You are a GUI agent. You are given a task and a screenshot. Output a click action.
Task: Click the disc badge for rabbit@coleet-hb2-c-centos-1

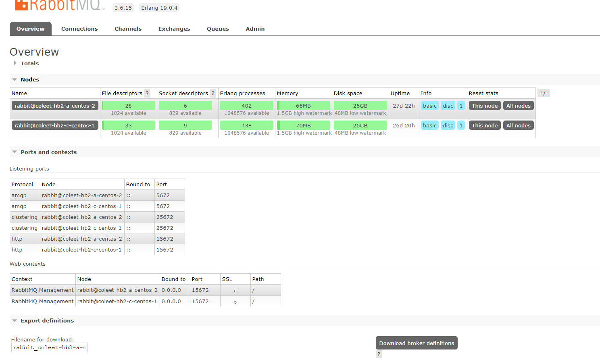448,125
